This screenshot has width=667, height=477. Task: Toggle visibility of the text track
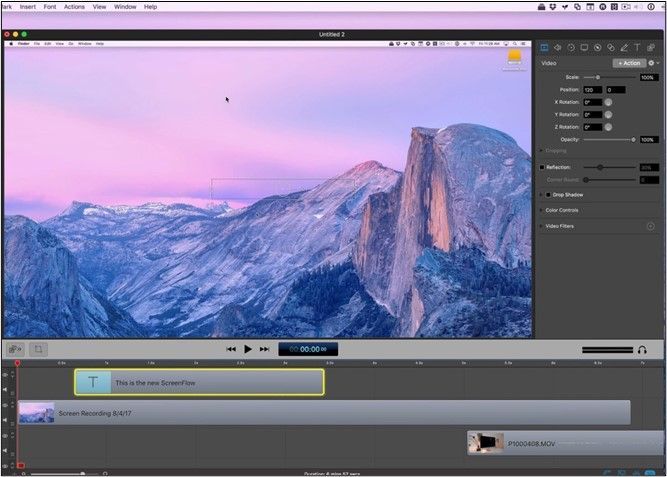5,375
